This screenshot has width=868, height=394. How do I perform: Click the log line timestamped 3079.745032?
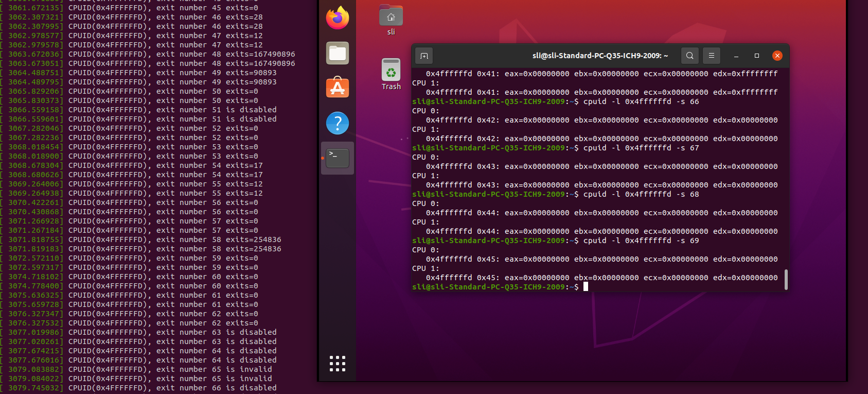coord(138,388)
